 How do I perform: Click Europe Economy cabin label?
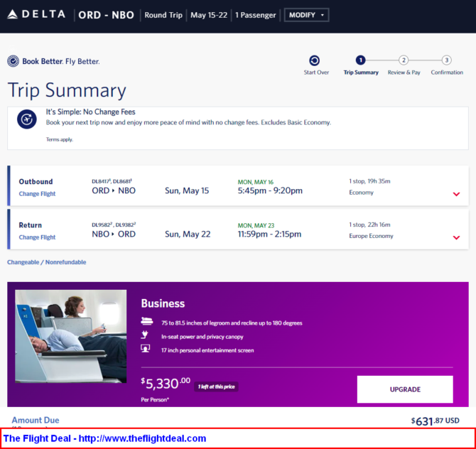(x=371, y=236)
